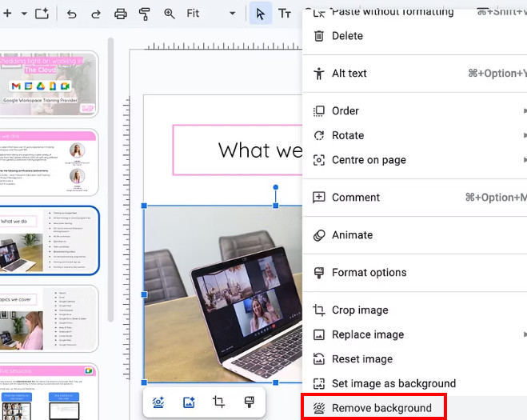This screenshot has width=527, height=420.
Task: Click the Zoom magnifier icon
Action: [169, 14]
